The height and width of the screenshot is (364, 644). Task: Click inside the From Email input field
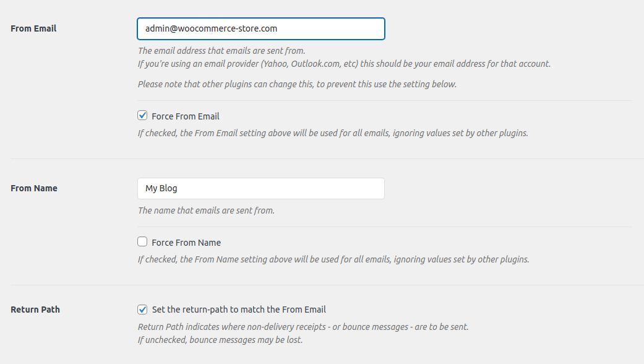(x=260, y=28)
